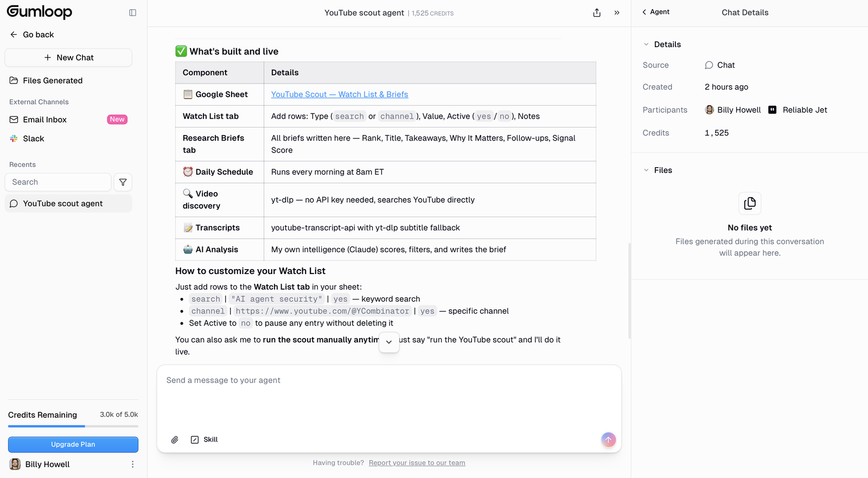
Task: Click 'Runs every morning at 8am ET'
Action: tap(327, 172)
